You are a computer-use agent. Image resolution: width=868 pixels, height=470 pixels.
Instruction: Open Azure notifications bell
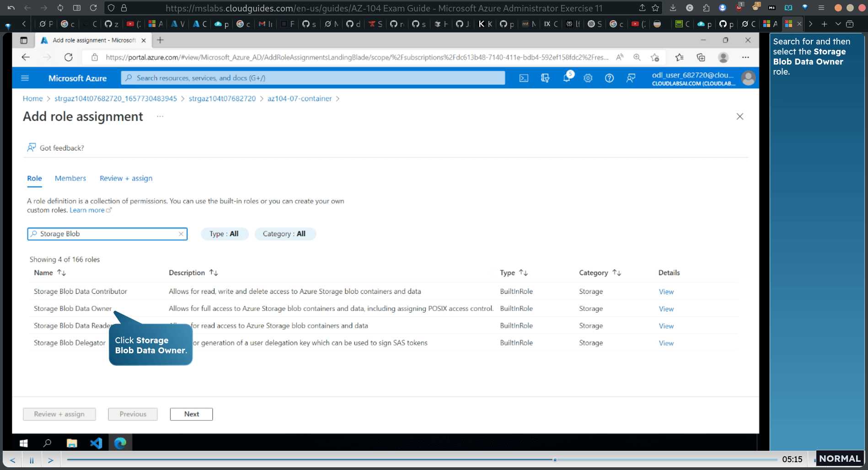(x=567, y=78)
